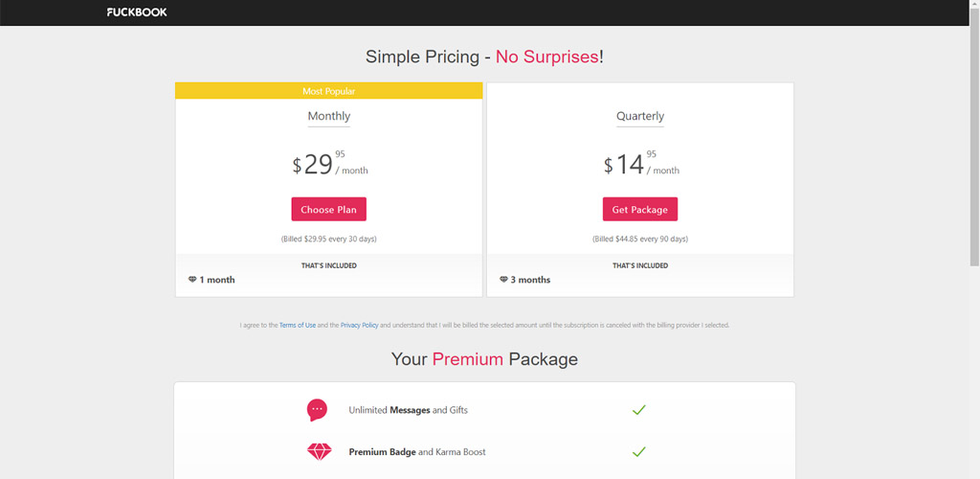The width and height of the screenshot is (980, 479).
Task: Click the $14.95 per month price
Action: 641,164
